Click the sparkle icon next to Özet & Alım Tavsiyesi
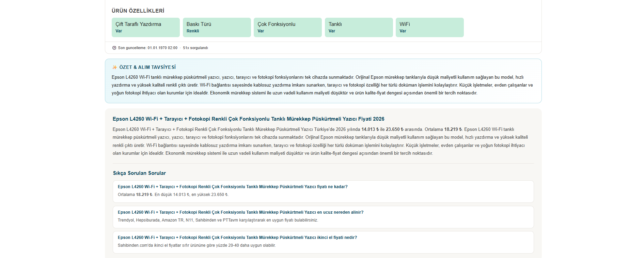 pos(115,67)
